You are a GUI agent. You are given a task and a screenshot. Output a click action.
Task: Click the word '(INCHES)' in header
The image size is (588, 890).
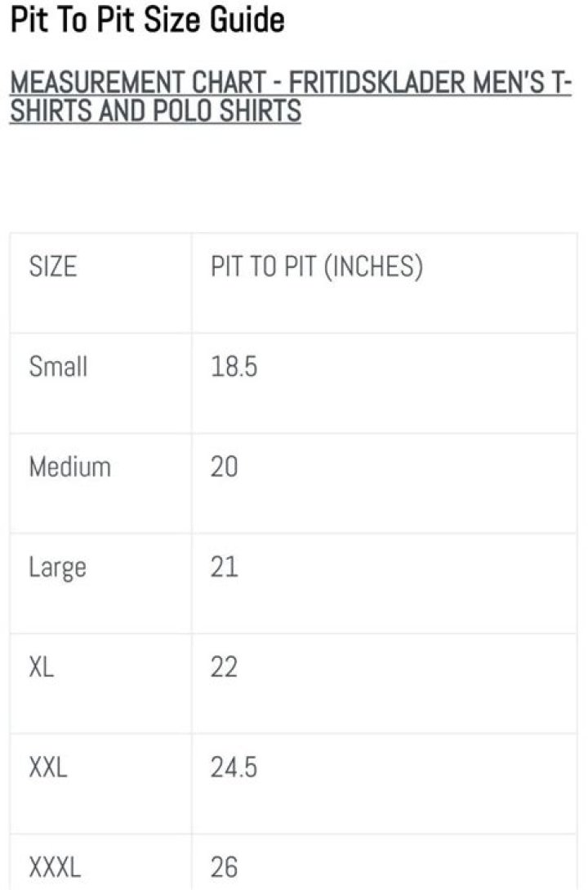[372, 266]
